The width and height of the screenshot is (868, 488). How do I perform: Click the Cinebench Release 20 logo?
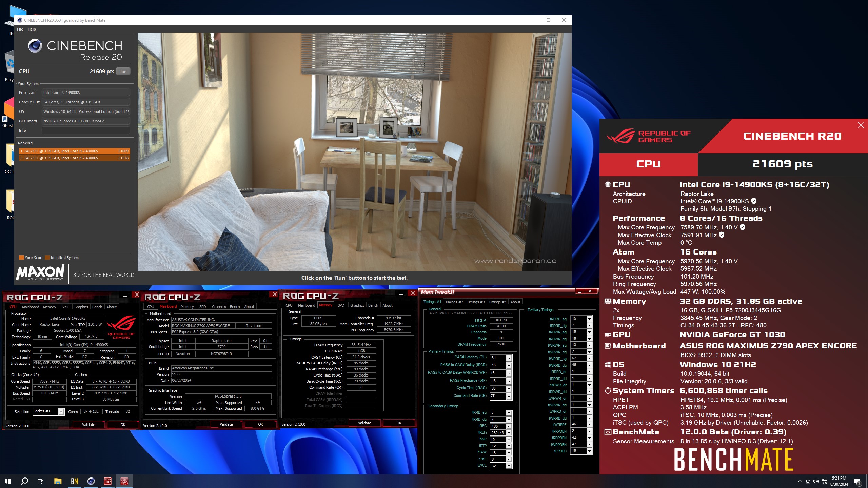tap(75, 50)
